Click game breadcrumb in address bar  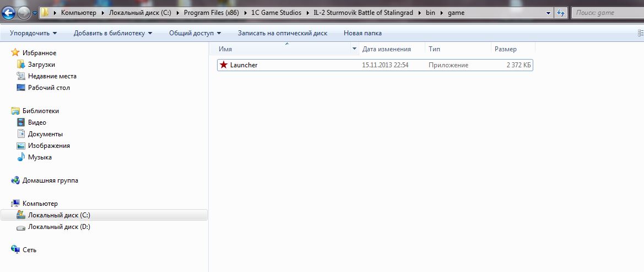click(456, 12)
